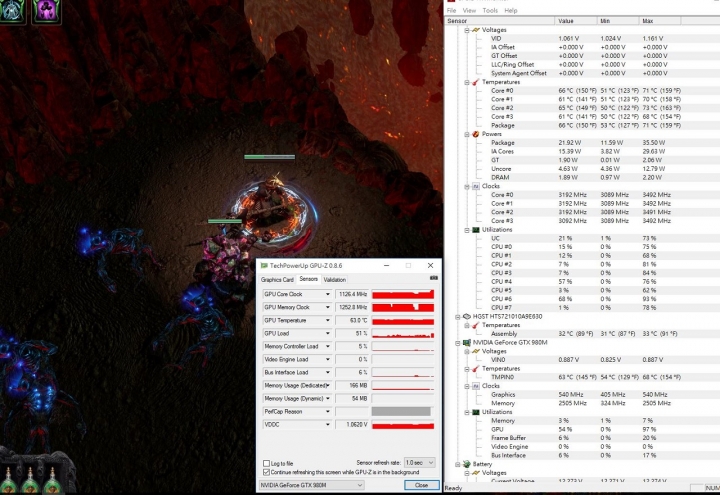Click the PerfCap Reason gray bar

coord(401,411)
